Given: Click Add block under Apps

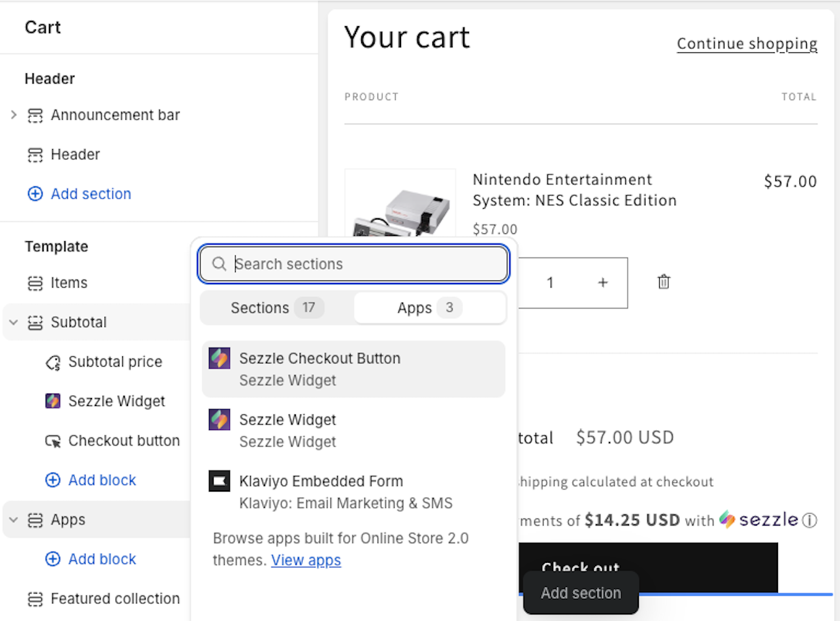Looking at the screenshot, I should pyautogui.click(x=102, y=560).
